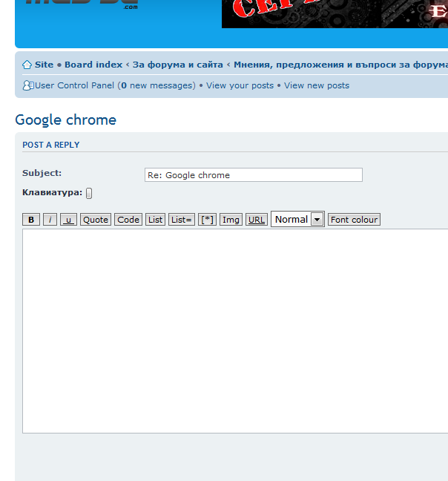View new posts
Screen dimensions: 448x481
pos(317,85)
